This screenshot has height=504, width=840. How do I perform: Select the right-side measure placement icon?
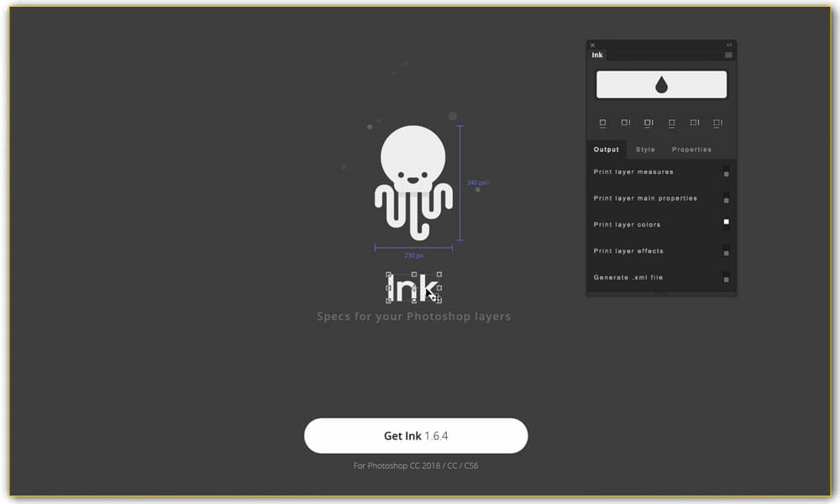[625, 122]
